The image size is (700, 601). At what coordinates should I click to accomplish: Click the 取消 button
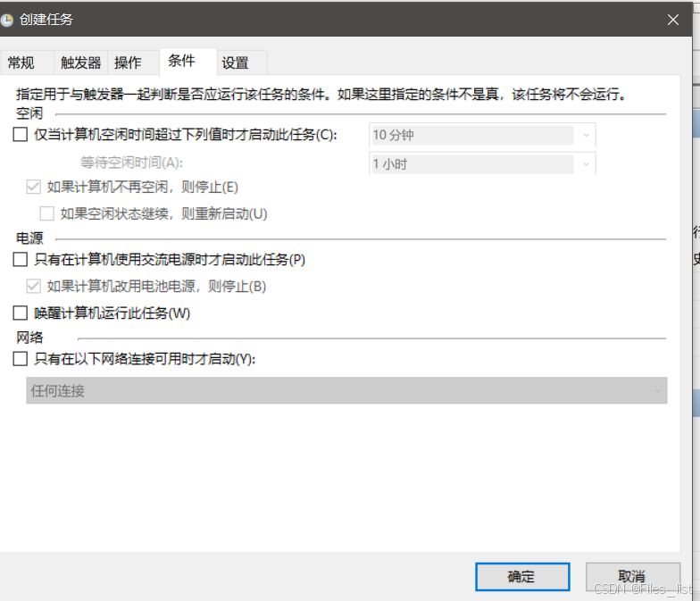click(632, 577)
